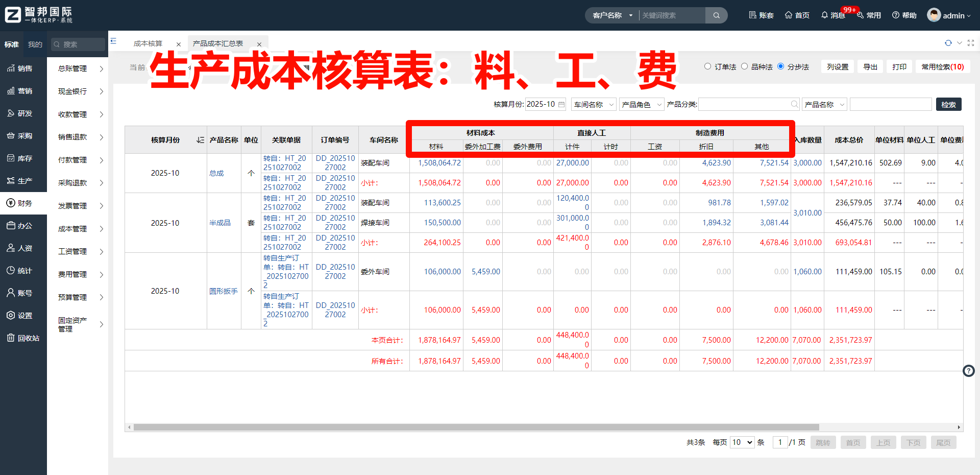This screenshot has width=980, height=475.
Task: Click the horizontal scrollbar under the table
Action: (476, 427)
